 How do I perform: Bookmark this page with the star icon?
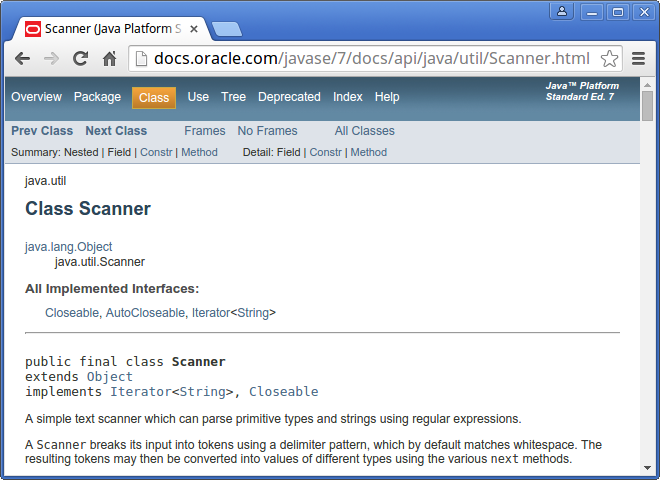click(x=609, y=59)
